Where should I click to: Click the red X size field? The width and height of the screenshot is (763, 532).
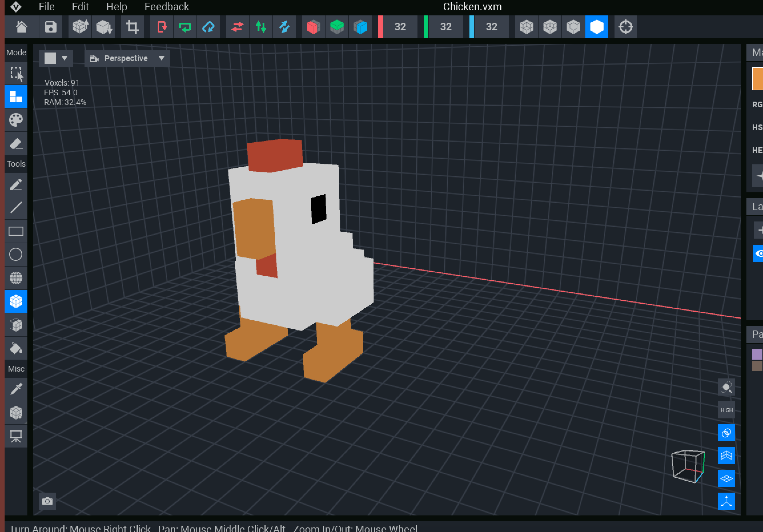tap(400, 27)
